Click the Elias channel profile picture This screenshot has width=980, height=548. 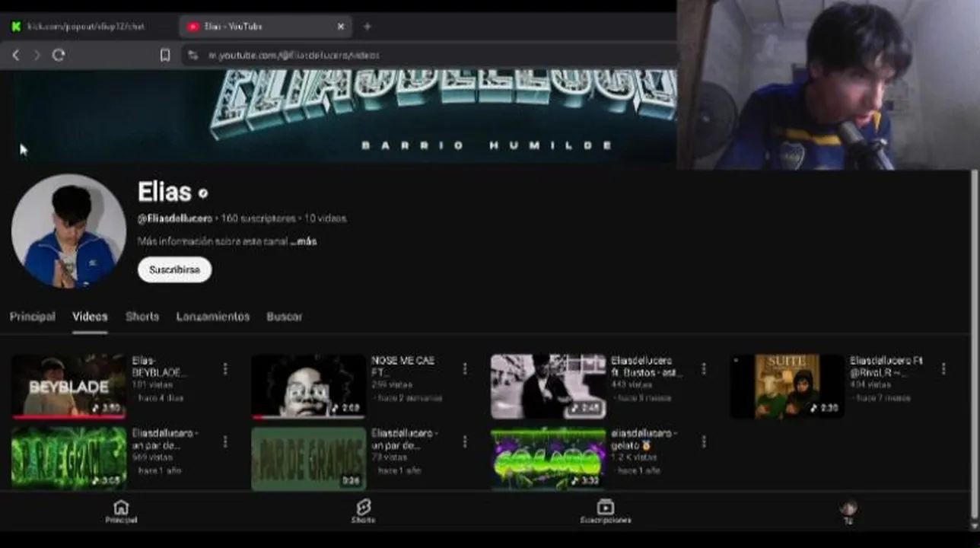point(68,231)
